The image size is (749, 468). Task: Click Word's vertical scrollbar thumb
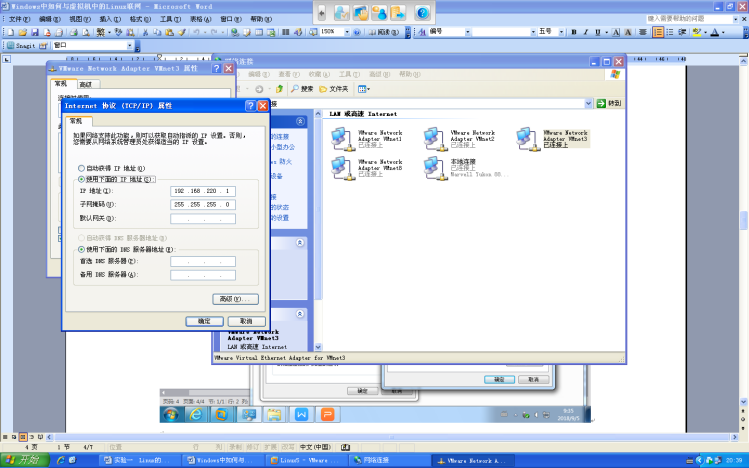tap(743, 221)
